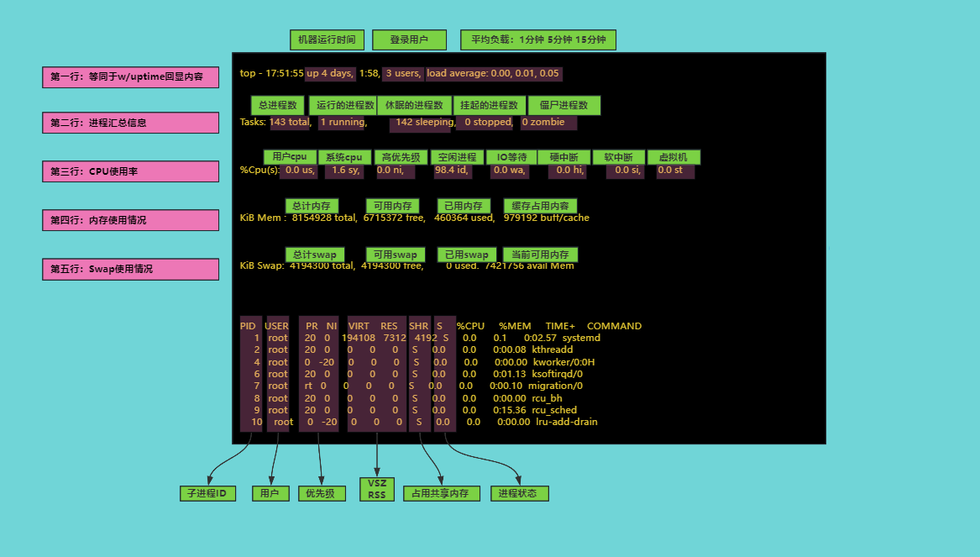Screen dimensions: 980x557
Task: Select the 总计内存 label
Action: [x=312, y=206]
